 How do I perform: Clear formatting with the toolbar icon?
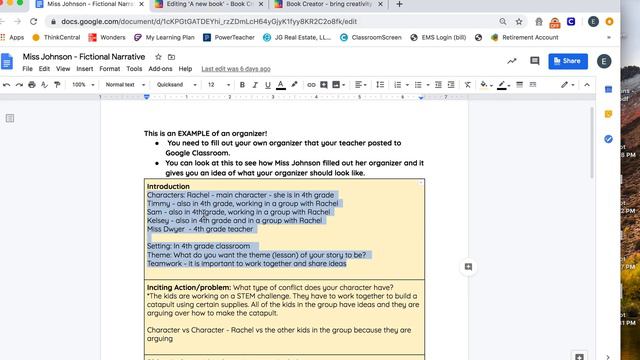pos(468,85)
